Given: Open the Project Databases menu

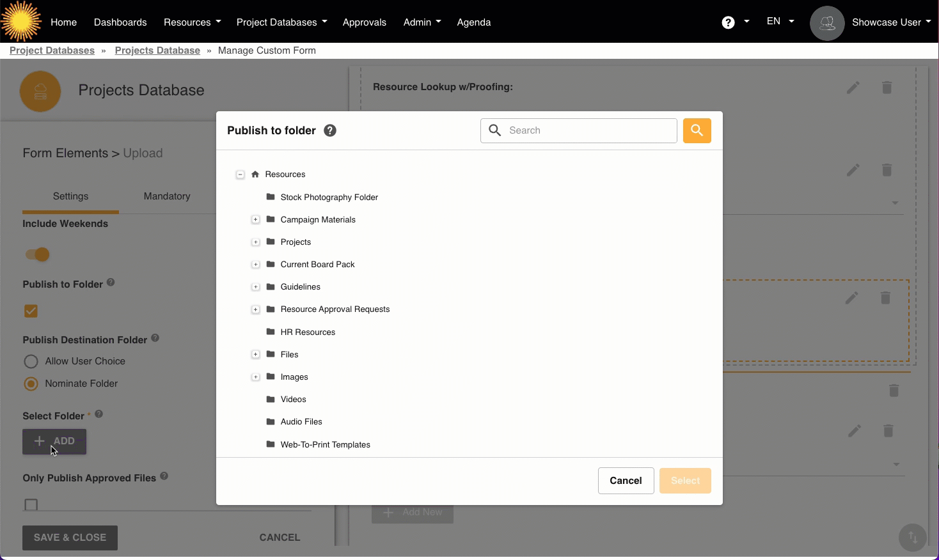Looking at the screenshot, I should click(x=281, y=22).
